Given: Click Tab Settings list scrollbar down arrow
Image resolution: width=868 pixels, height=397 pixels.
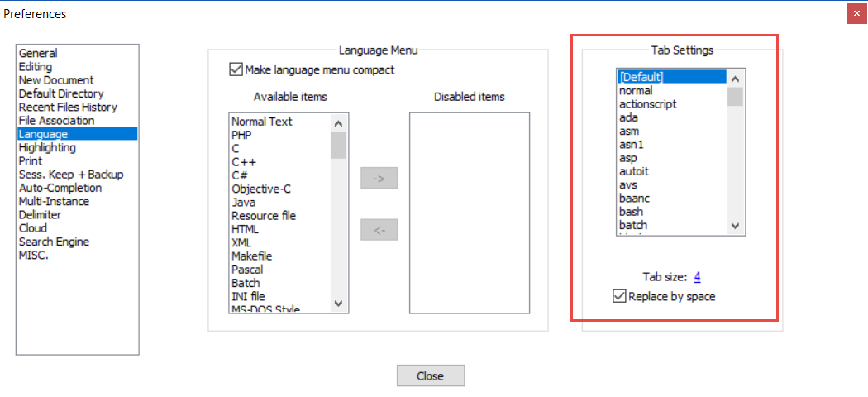Looking at the screenshot, I should click(735, 225).
